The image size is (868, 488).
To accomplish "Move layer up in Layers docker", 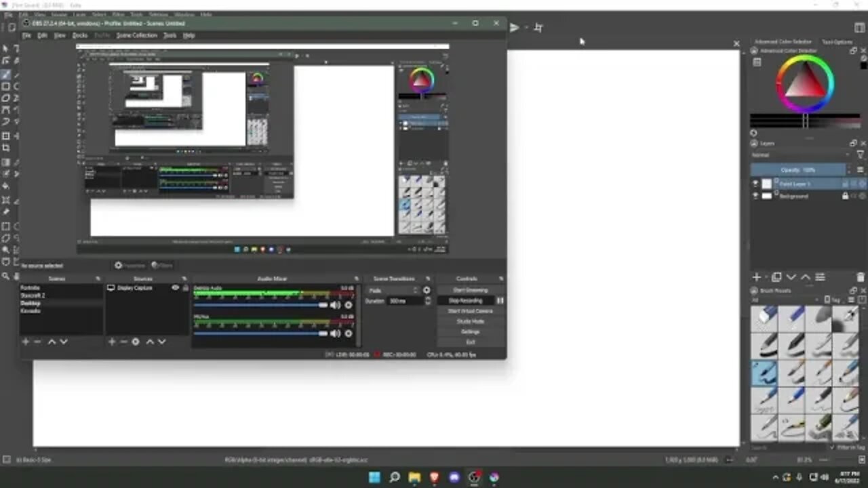I will click(806, 277).
